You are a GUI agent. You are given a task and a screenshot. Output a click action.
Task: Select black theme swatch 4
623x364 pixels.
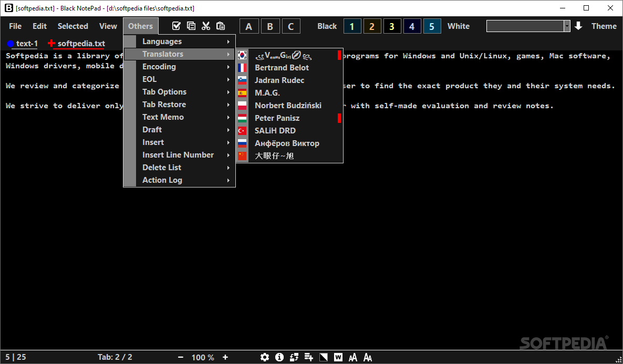[412, 26]
